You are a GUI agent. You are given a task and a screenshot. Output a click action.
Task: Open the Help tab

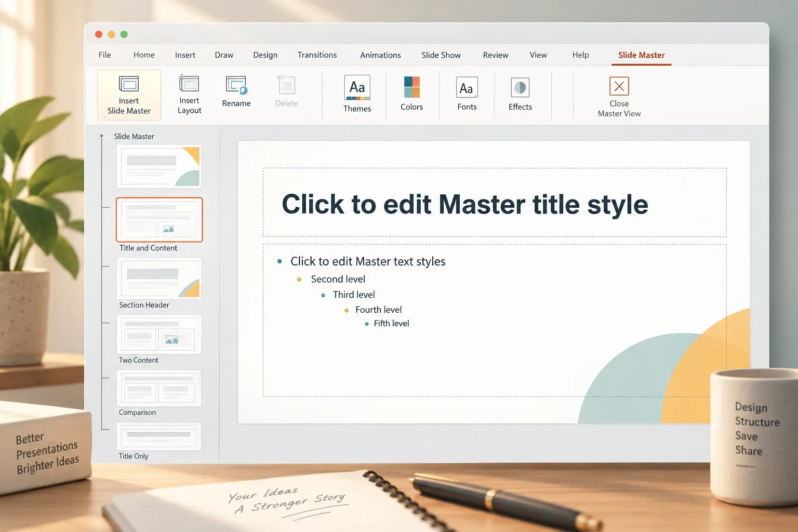click(581, 55)
